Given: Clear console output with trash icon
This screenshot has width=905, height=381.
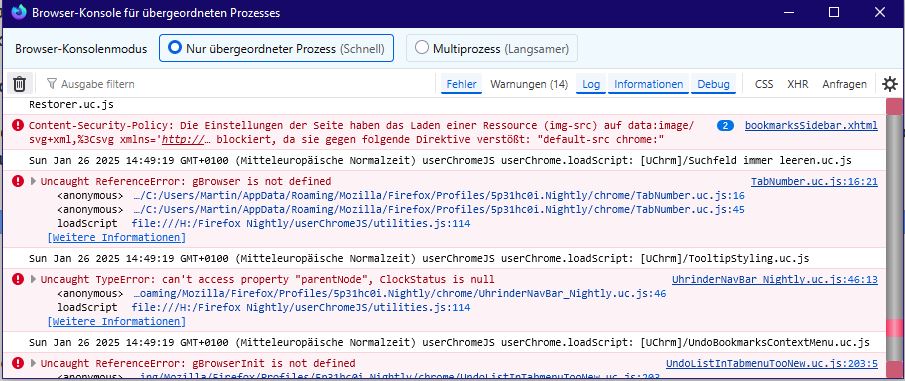Looking at the screenshot, I should 20,84.
